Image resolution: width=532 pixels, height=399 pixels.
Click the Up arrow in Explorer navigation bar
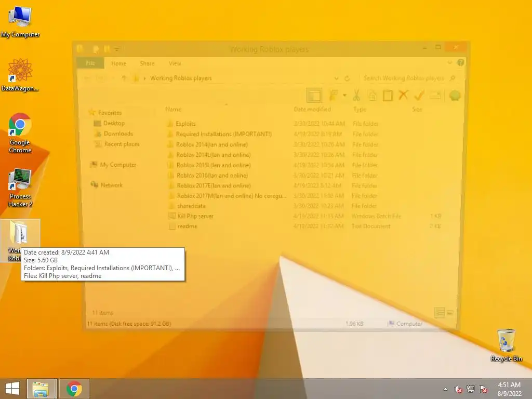[x=124, y=78]
